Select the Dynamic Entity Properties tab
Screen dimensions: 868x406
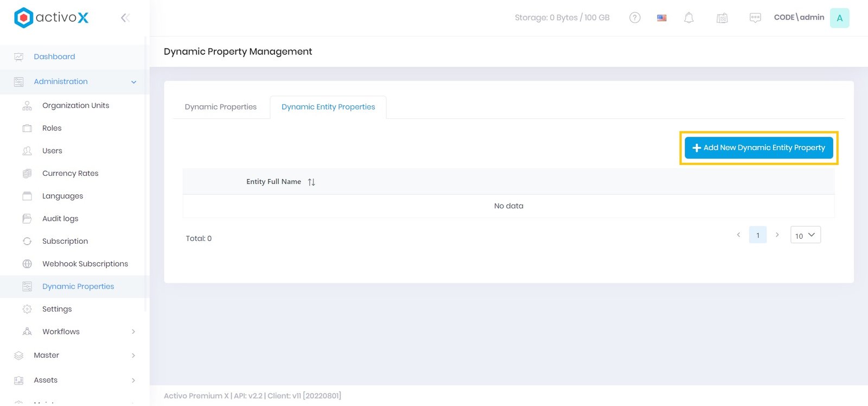pyautogui.click(x=328, y=107)
